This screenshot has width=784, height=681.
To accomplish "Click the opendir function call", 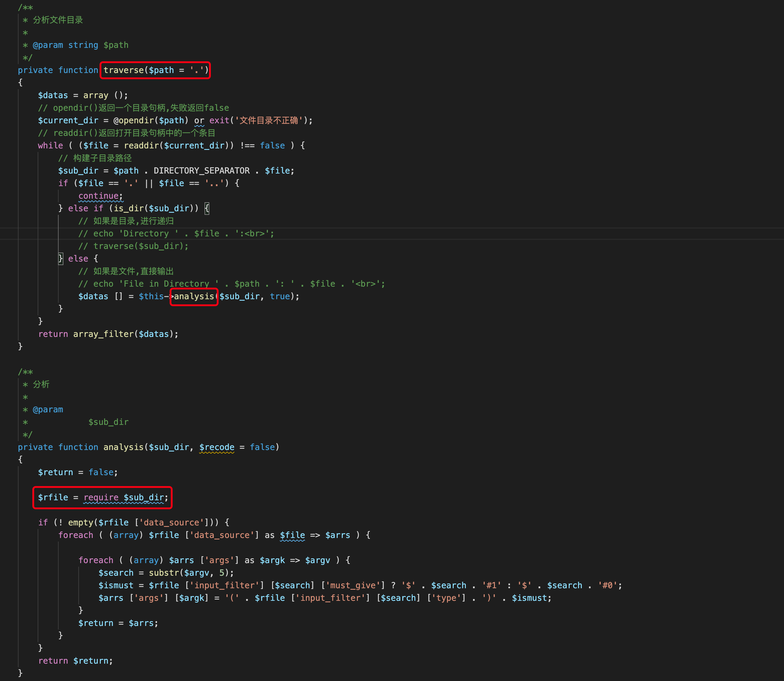I will 136,121.
